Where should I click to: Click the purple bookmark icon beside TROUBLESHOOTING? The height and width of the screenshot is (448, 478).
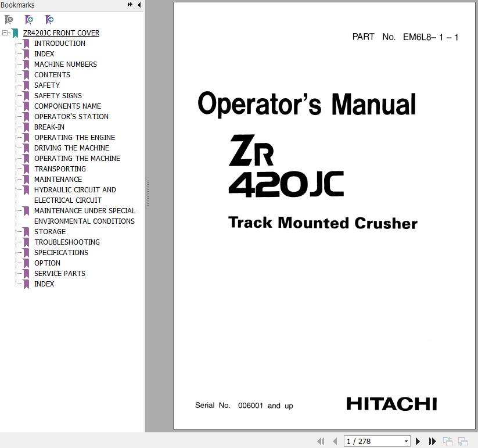tap(27, 242)
